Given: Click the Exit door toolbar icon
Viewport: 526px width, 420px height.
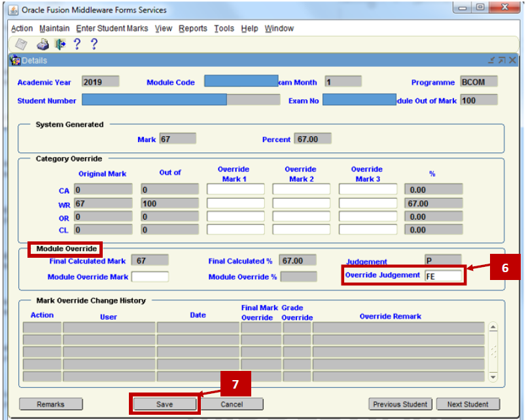Looking at the screenshot, I should [x=60, y=44].
